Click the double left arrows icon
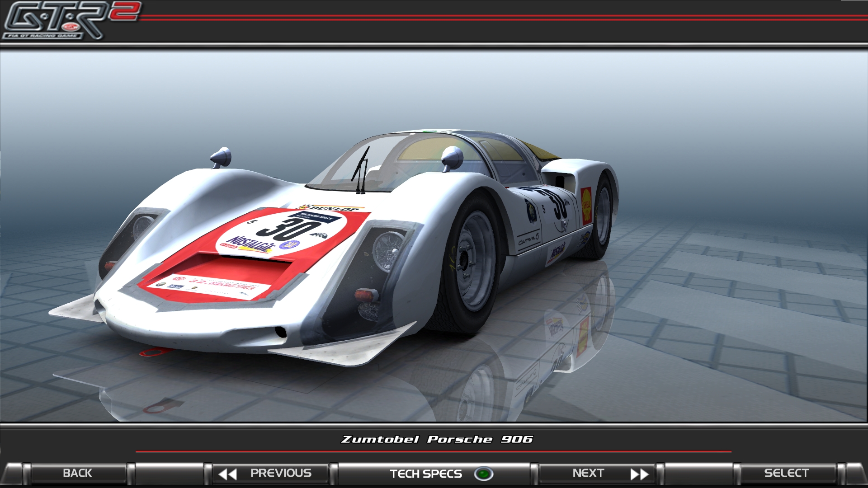The image size is (868, 488). (227, 474)
